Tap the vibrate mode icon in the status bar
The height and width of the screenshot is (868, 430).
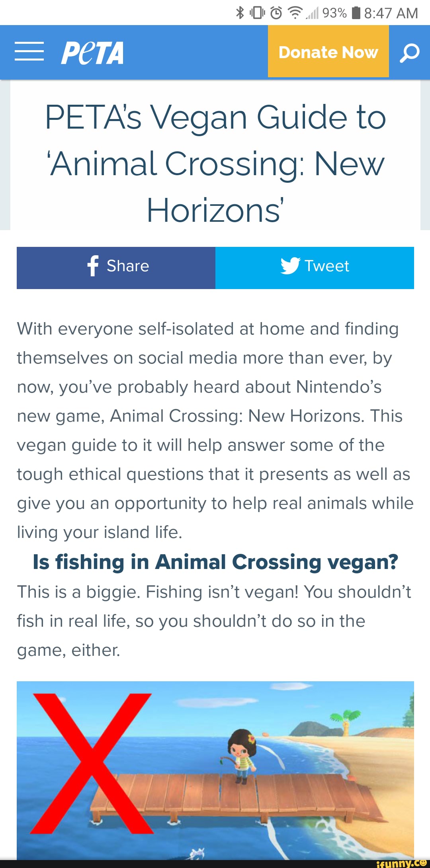click(x=257, y=13)
